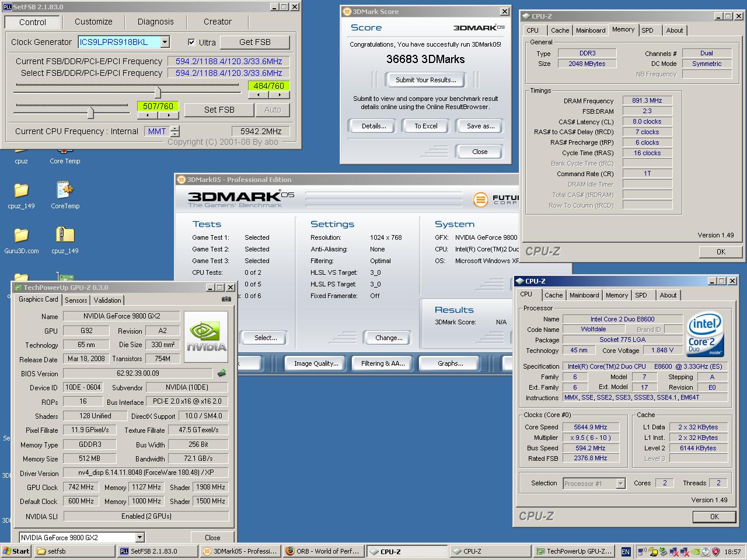This screenshot has height=560, width=747.
Task: Open Cache tab in lower CPU-Z window
Action: tap(553, 295)
